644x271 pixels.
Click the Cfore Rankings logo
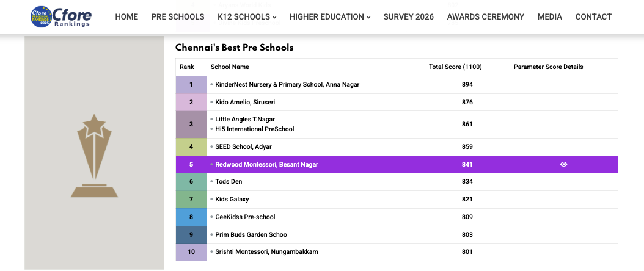click(x=61, y=17)
